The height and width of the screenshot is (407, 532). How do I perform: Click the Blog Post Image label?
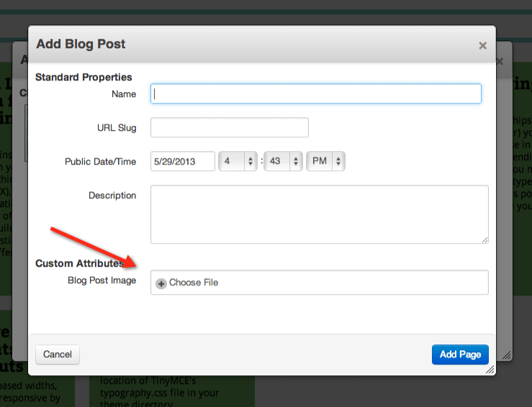102,280
